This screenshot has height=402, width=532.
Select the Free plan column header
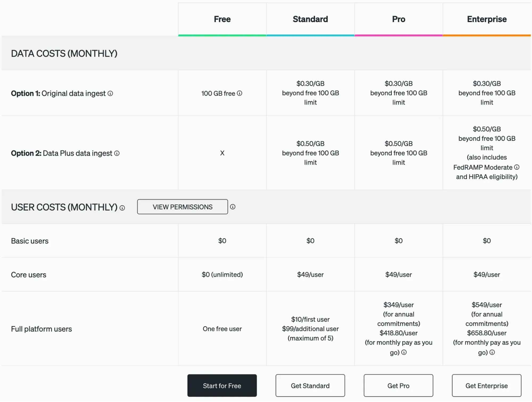point(222,19)
